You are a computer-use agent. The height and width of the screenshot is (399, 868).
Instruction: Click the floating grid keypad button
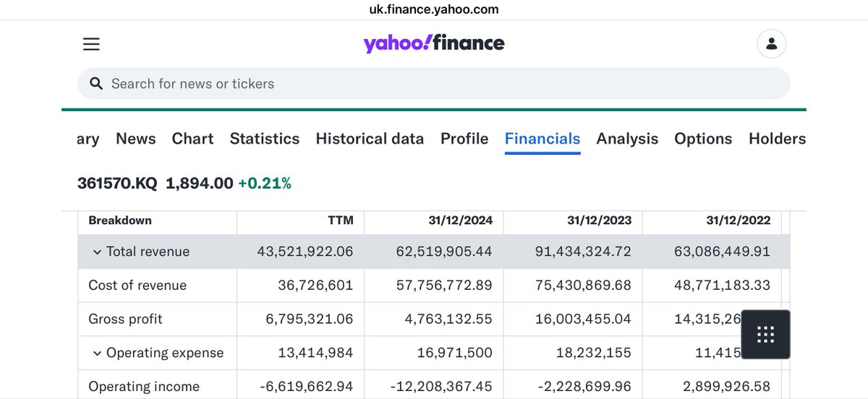tap(765, 334)
